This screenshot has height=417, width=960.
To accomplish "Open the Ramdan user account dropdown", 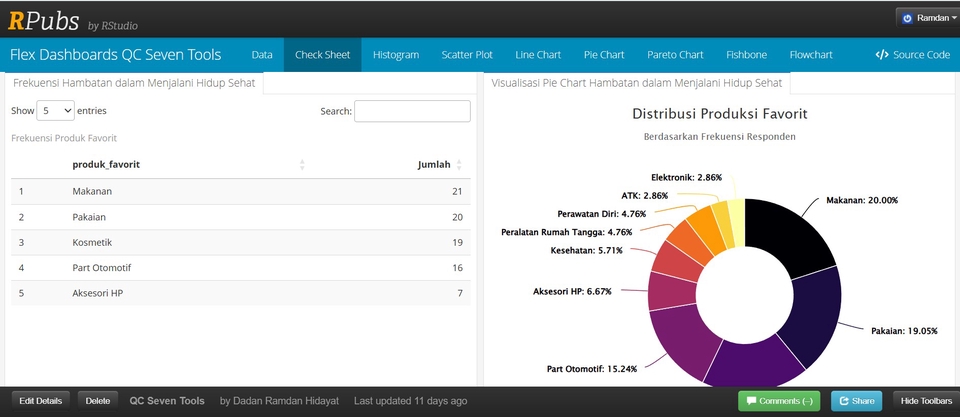I will click(x=928, y=18).
